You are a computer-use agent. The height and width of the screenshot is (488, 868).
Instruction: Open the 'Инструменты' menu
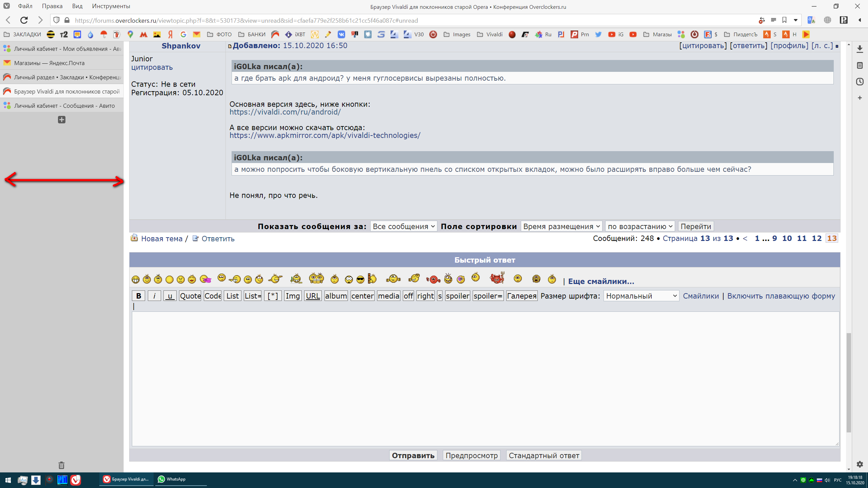[x=111, y=6]
